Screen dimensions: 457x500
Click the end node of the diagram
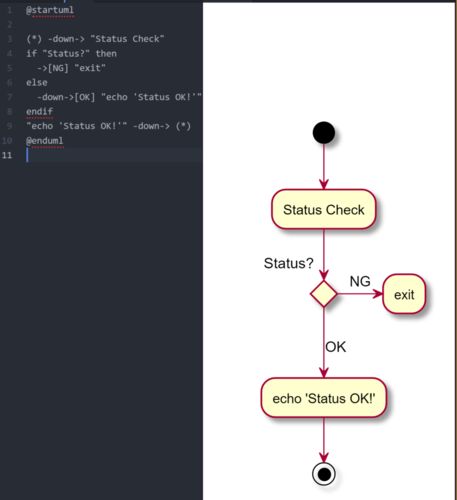tap(324, 474)
